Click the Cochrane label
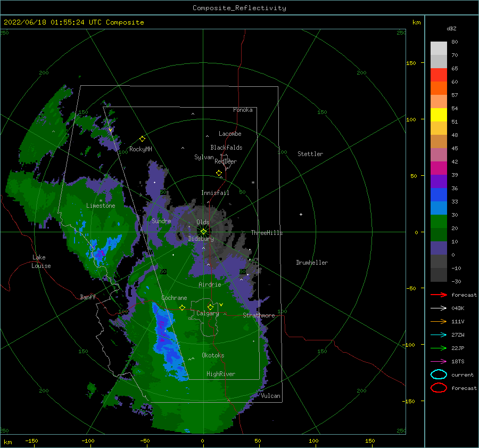Viewport: 479px width, 448px height. pyautogui.click(x=174, y=298)
